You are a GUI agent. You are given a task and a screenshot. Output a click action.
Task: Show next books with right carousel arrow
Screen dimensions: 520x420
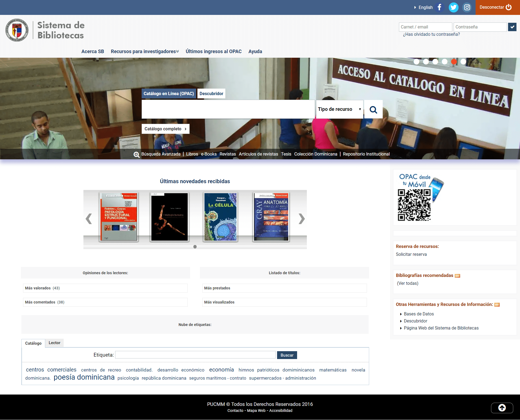point(301,219)
